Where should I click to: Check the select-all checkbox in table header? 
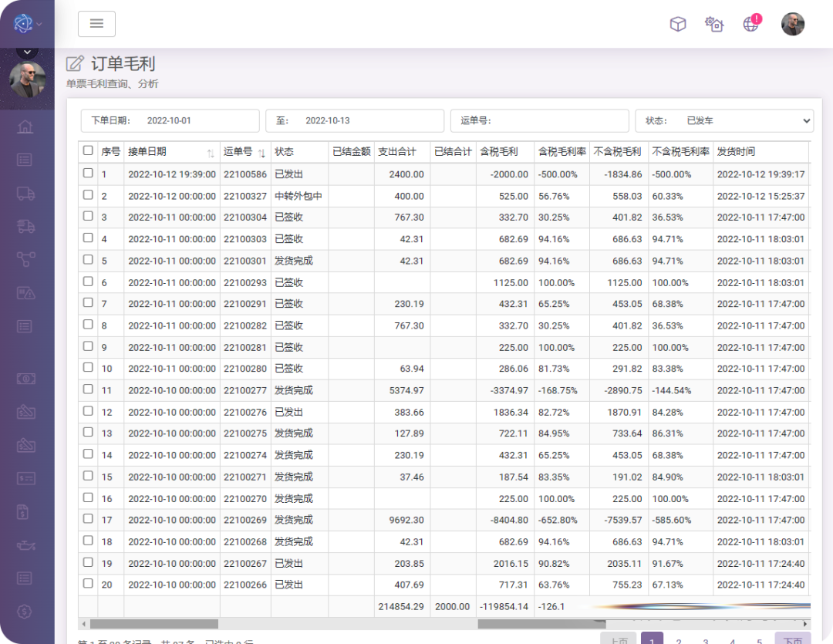(88, 151)
